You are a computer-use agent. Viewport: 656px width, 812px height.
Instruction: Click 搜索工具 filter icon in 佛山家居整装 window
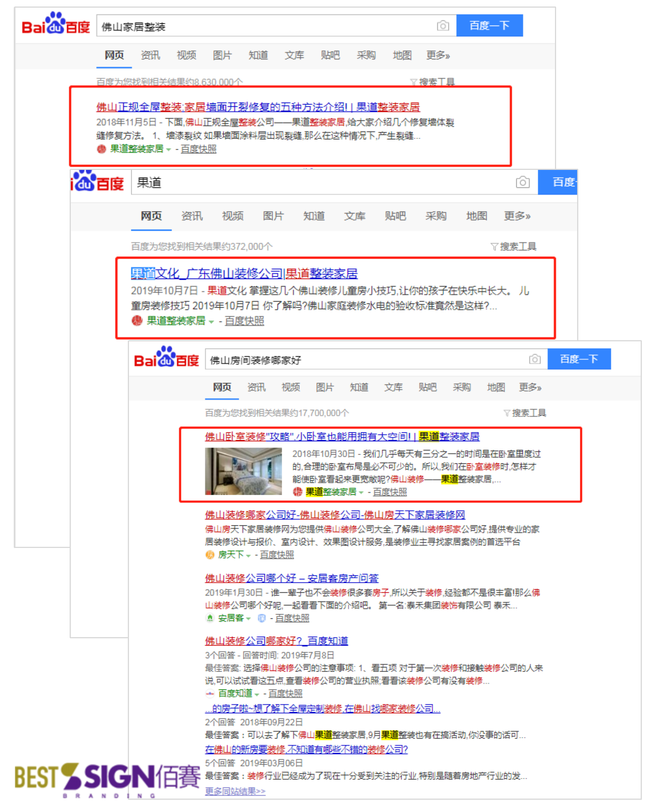(x=413, y=82)
